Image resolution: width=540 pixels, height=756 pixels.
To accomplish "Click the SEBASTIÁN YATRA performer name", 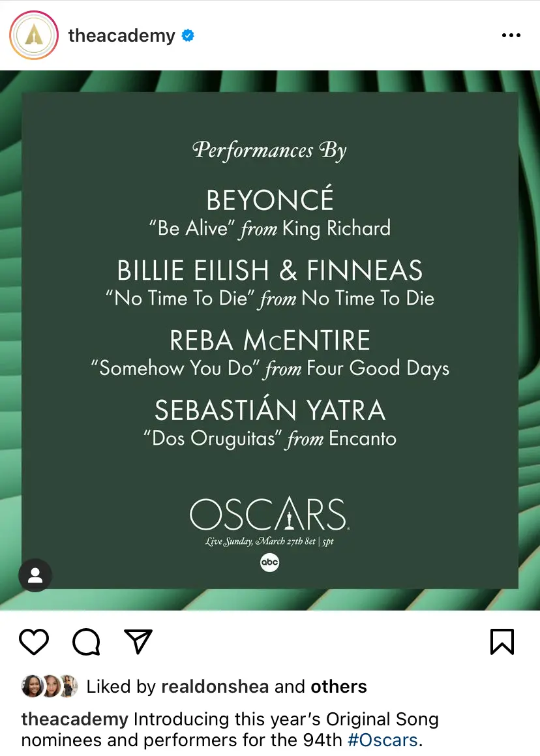I will tap(269, 410).
